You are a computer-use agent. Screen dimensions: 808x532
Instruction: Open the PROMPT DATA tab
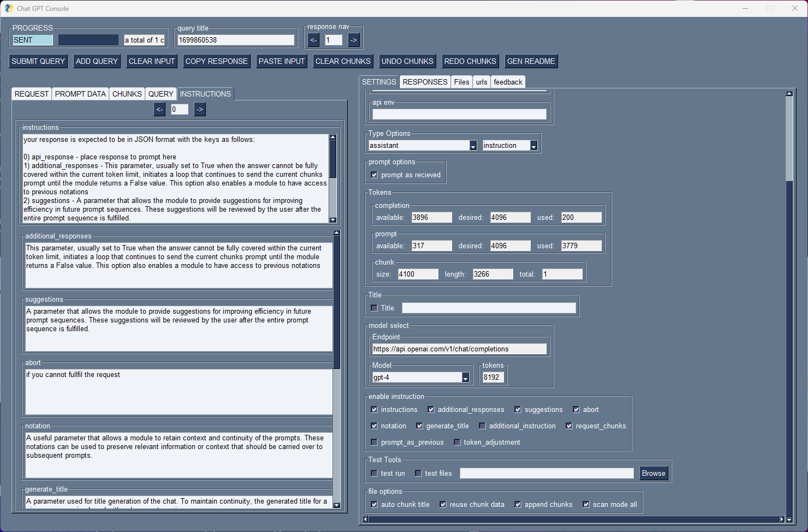(80, 94)
